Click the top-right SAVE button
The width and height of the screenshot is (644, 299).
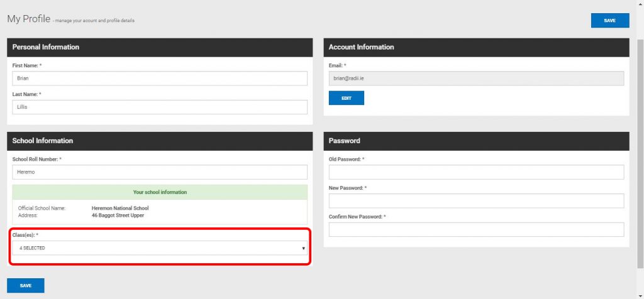tap(609, 20)
